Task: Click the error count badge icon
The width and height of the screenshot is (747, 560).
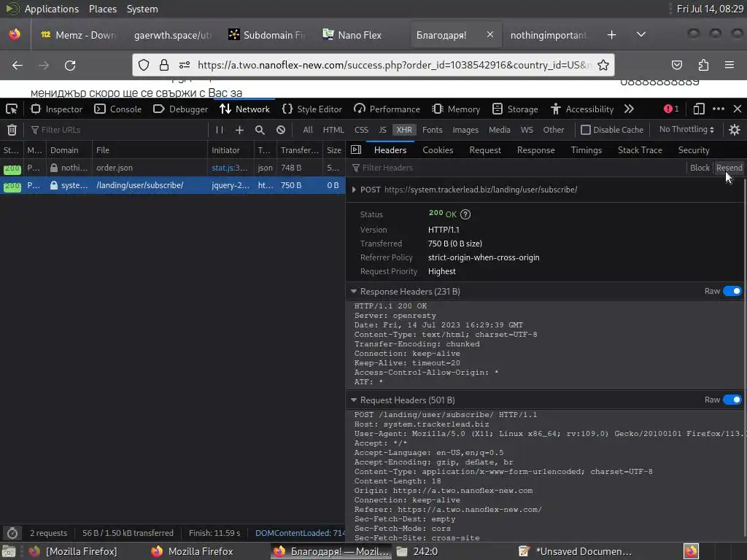Action: 671,109
